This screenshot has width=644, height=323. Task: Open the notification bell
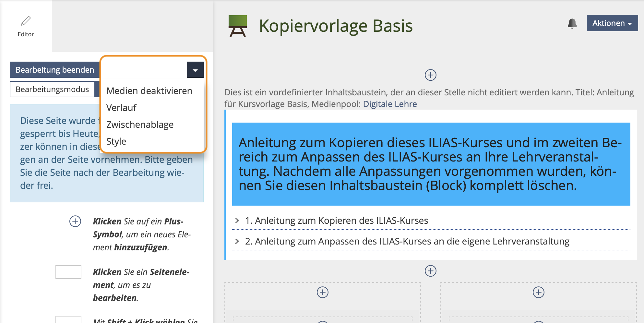coord(572,23)
